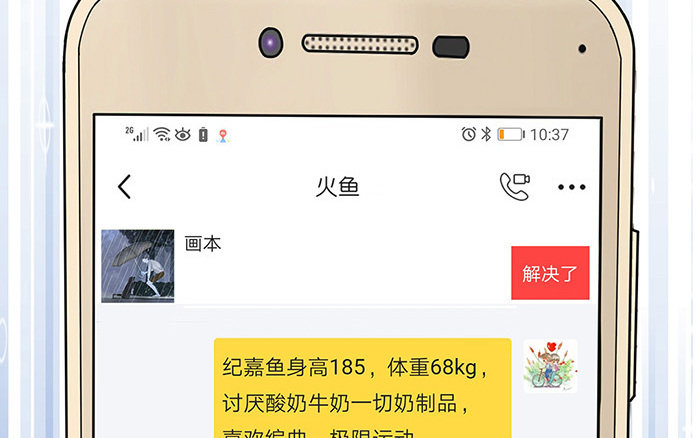Open the rainy umbrella thumbnail image
The width and height of the screenshot is (700, 438).
pyautogui.click(x=138, y=266)
